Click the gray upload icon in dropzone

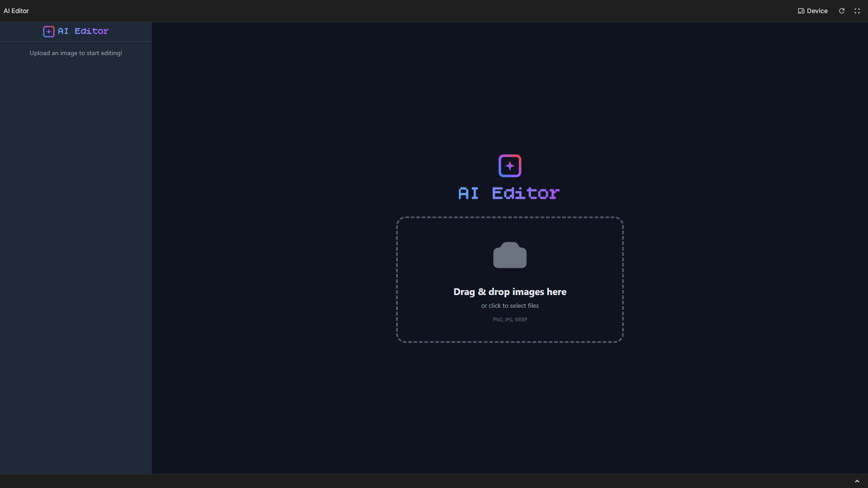tap(510, 255)
